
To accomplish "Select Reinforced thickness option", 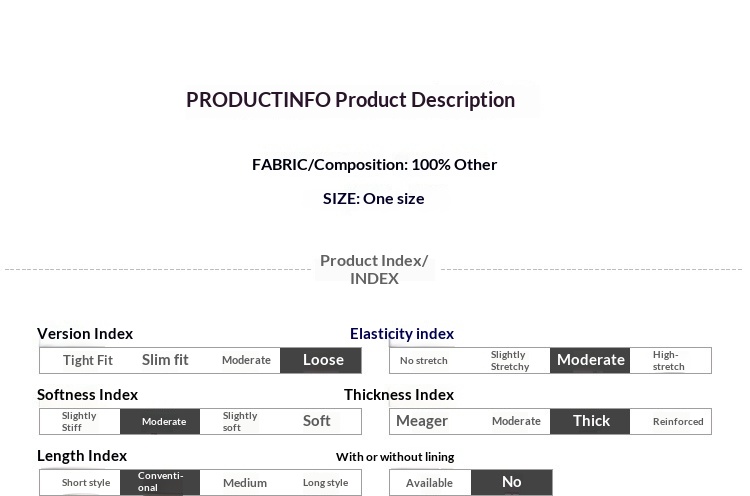I will [x=678, y=421].
